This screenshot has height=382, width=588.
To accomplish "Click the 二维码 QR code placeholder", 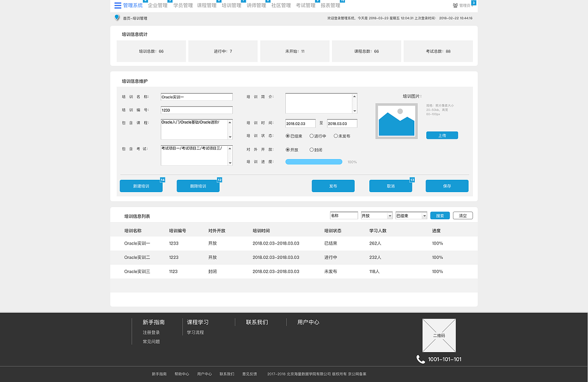I will pyautogui.click(x=439, y=336).
